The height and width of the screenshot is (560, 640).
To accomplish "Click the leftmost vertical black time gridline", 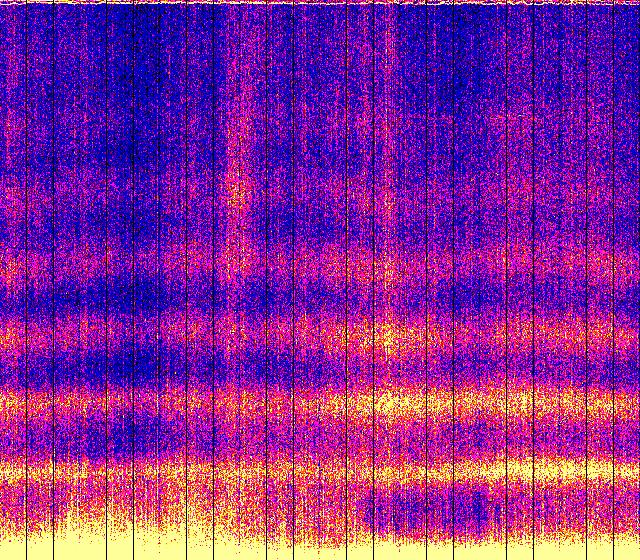I will [26, 280].
